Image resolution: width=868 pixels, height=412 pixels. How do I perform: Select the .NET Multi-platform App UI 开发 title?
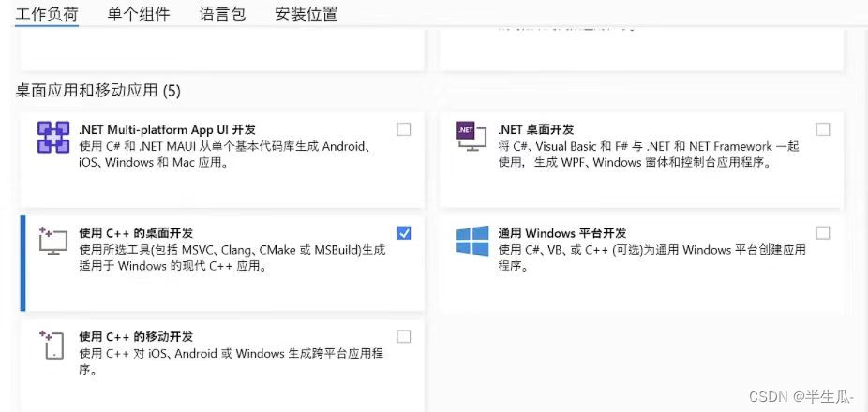[x=167, y=129]
